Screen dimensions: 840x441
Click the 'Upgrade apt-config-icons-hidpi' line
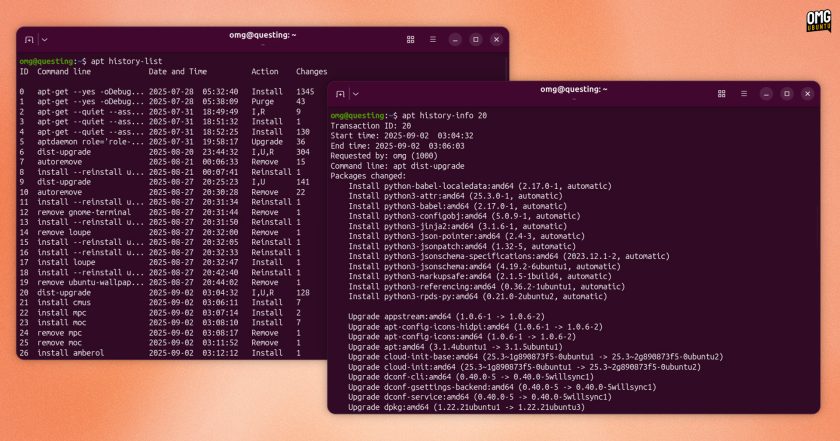click(476, 327)
